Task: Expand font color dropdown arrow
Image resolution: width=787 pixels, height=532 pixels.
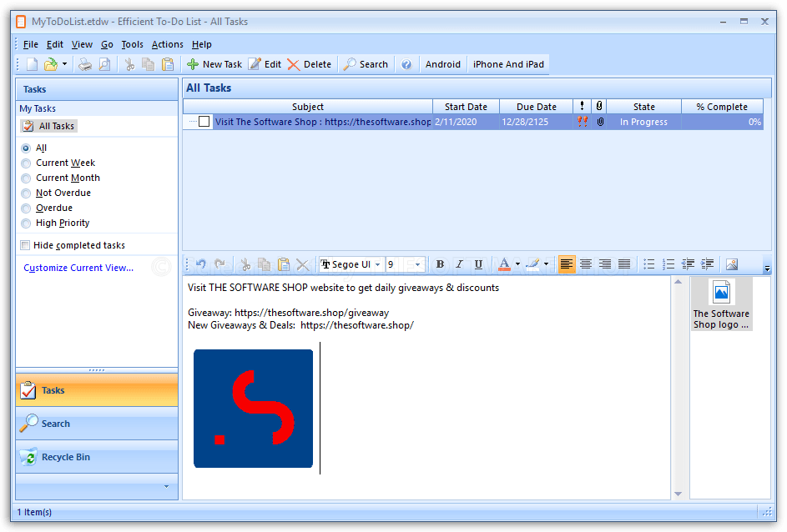Action: coord(517,264)
